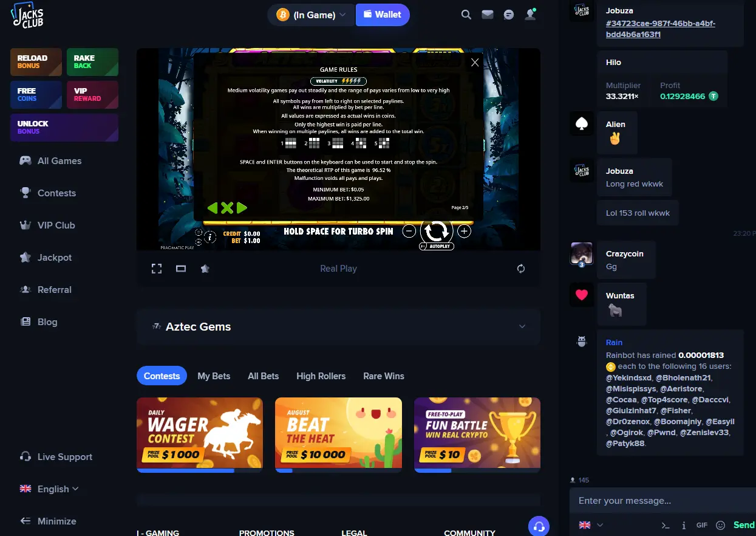Click the Reload Bonus tile

tap(36, 62)
